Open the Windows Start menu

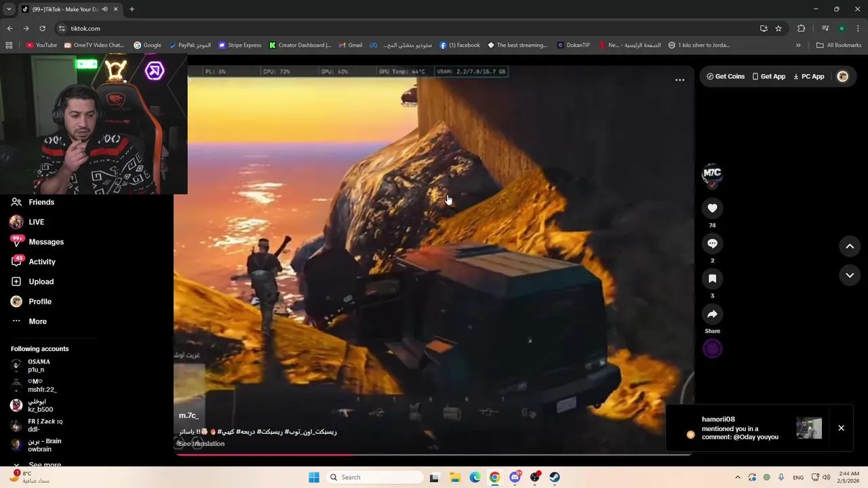coord(314,477)
